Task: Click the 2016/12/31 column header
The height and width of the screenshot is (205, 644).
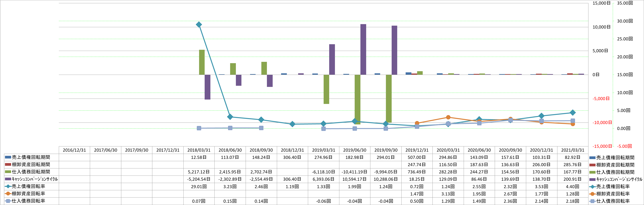Action: [74, 150]
